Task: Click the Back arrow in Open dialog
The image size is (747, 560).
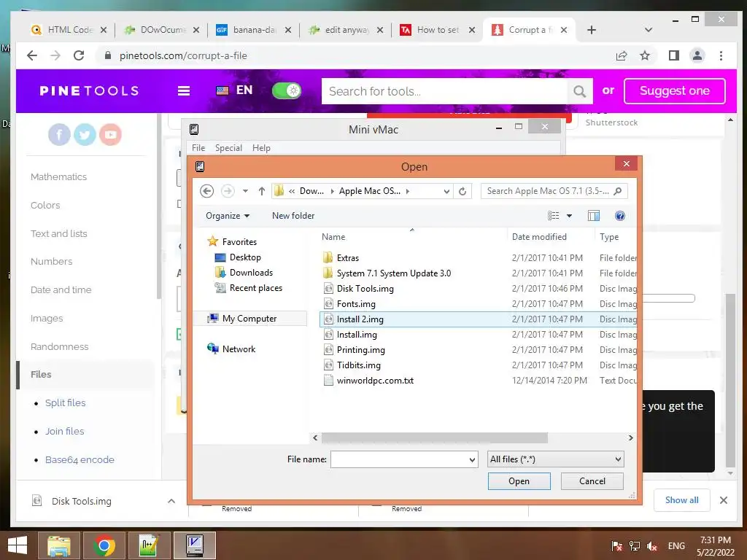Action: coord(206,191)
